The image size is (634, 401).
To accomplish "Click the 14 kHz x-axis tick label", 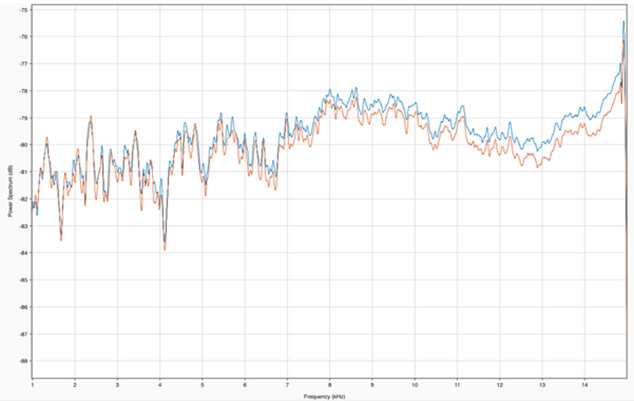I will pos(584,384).
